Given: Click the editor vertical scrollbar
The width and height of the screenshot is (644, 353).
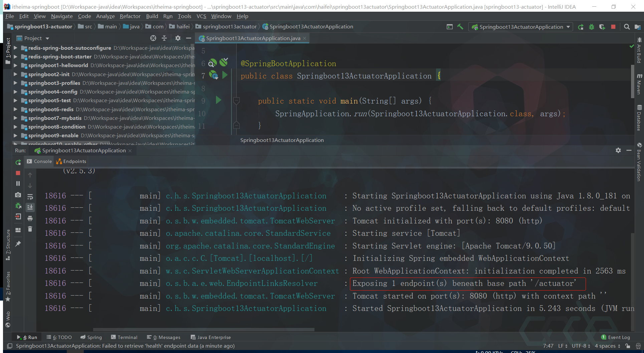Looking at the screenshot, I should point(633,81).
